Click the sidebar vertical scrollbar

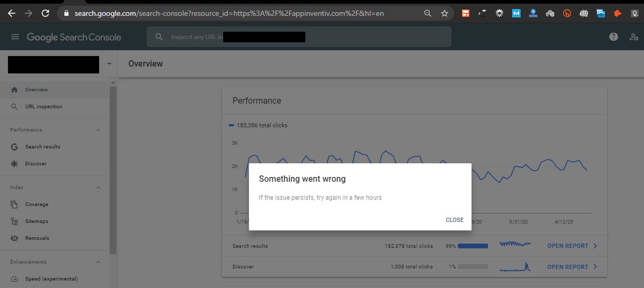pyautogui.click(x=113, y=169)
